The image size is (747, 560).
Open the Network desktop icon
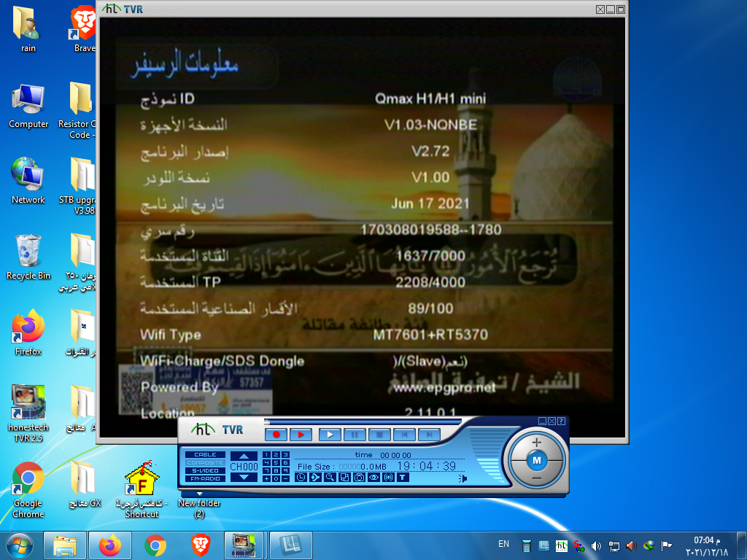click(28, 181)
